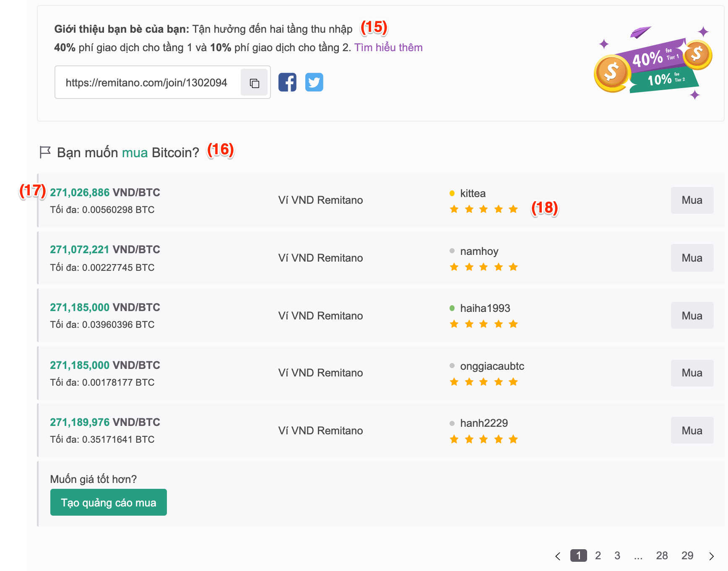The width and height of the screenshot is (728, 571).
Task: Jump to page 29 of offers
Action: click(687, 555)
